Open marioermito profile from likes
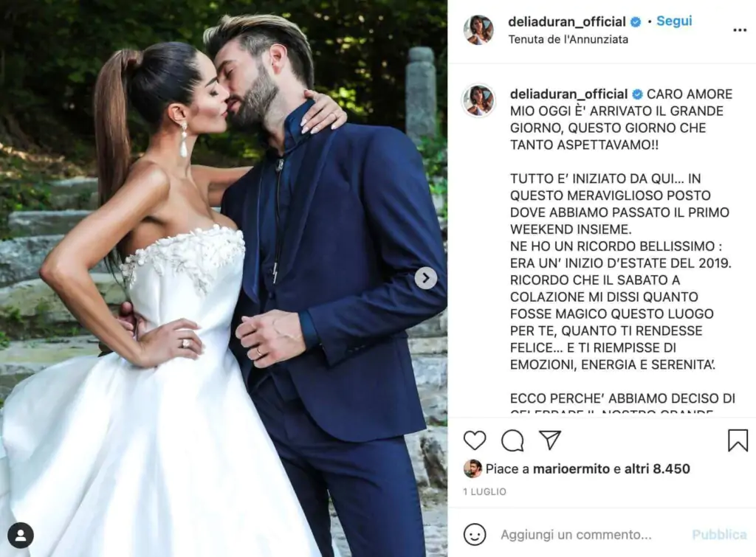 (x=571, y=468)
